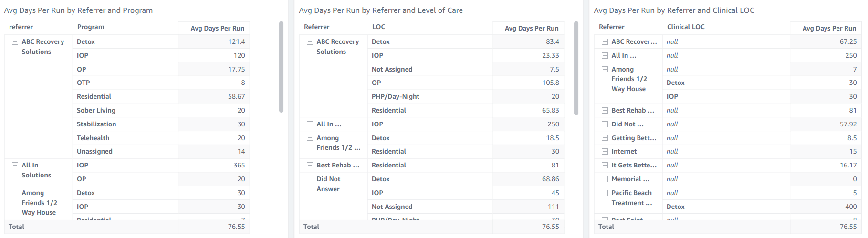
Task: Click the Program column header
Action: point(91,27)
